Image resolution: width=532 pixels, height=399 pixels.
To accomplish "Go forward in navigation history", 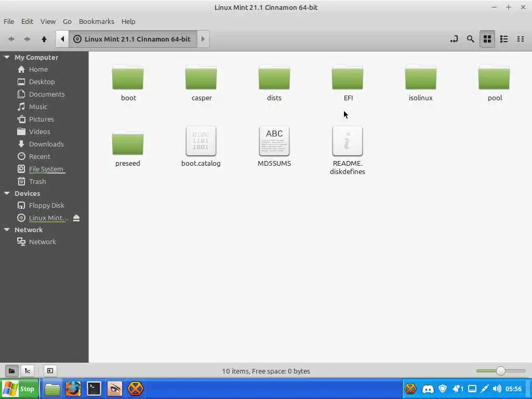I will tap(28, 39).
